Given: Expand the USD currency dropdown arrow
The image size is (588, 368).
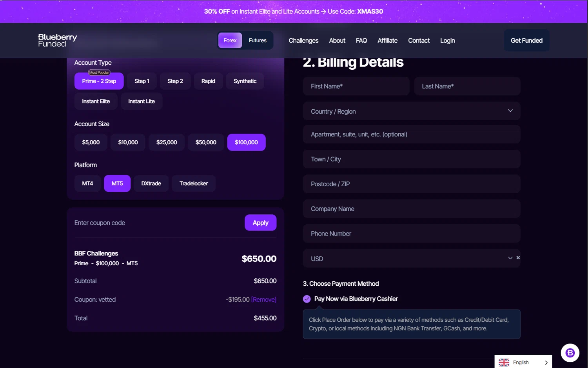Looking at the screenshot, I should [x=510, y=258].
